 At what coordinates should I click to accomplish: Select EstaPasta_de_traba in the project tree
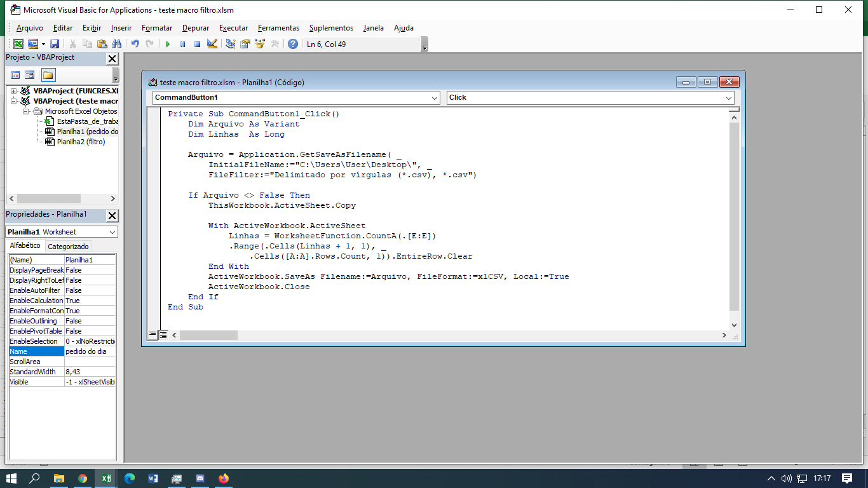point(87,121)
